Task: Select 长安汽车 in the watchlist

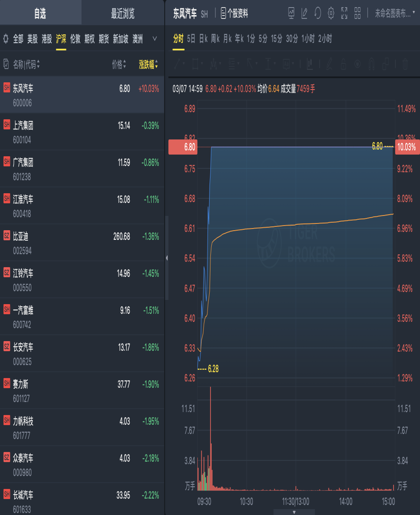Action: click(82, 353)
